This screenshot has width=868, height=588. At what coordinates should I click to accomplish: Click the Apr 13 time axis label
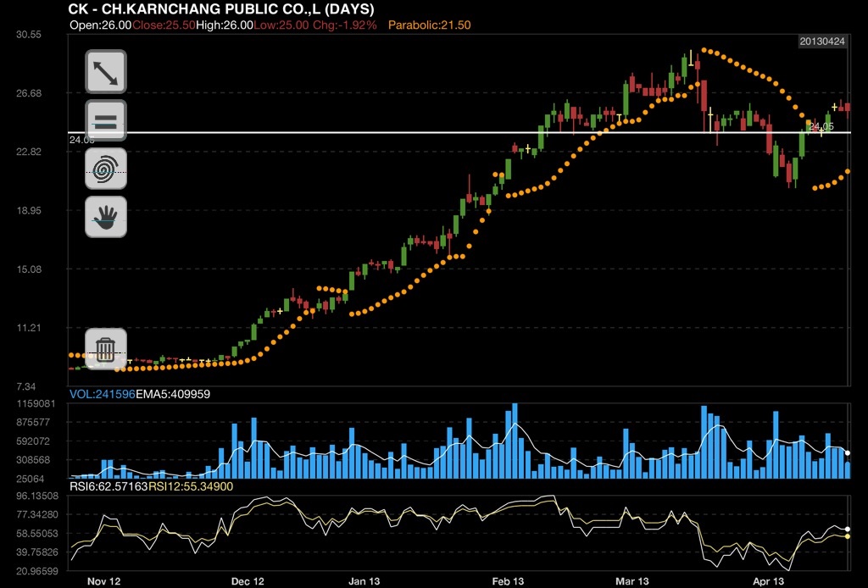768,581
